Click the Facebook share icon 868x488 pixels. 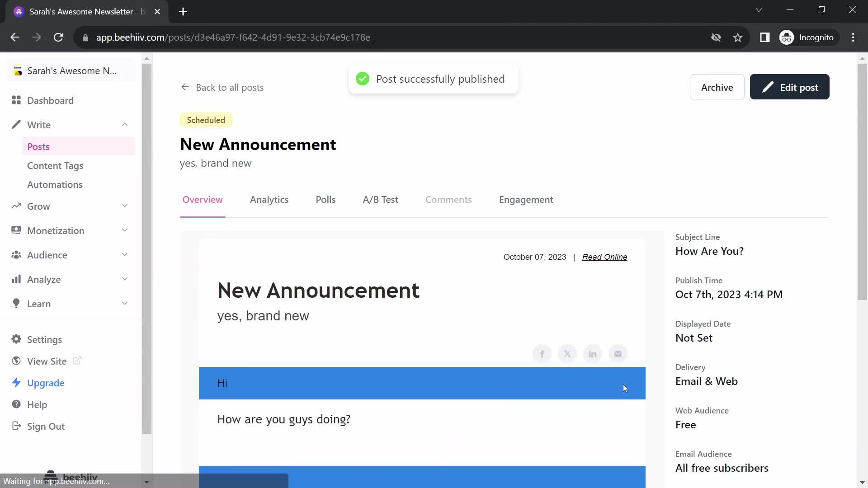click(x=542, y=353)
